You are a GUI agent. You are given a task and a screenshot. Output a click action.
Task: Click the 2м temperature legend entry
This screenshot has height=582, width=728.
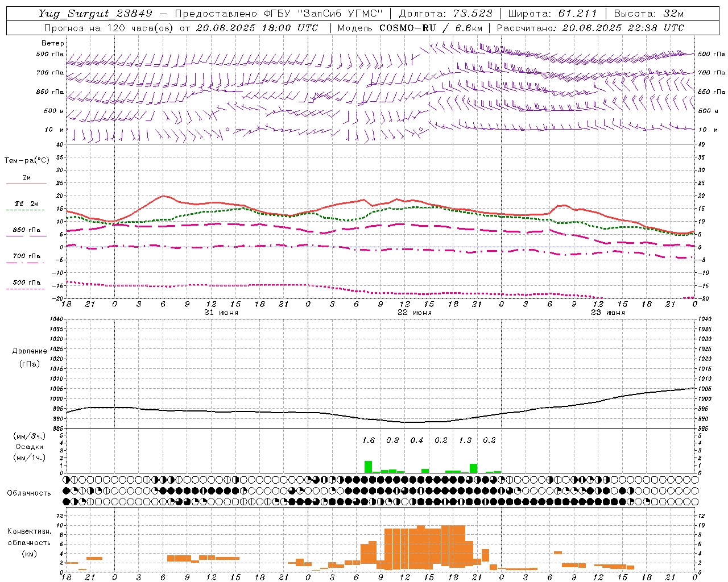[x=27, y=177]
